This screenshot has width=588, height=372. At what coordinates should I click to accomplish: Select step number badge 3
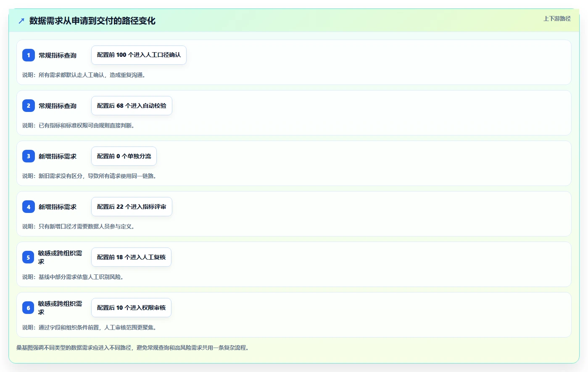[x=29, y=156]
